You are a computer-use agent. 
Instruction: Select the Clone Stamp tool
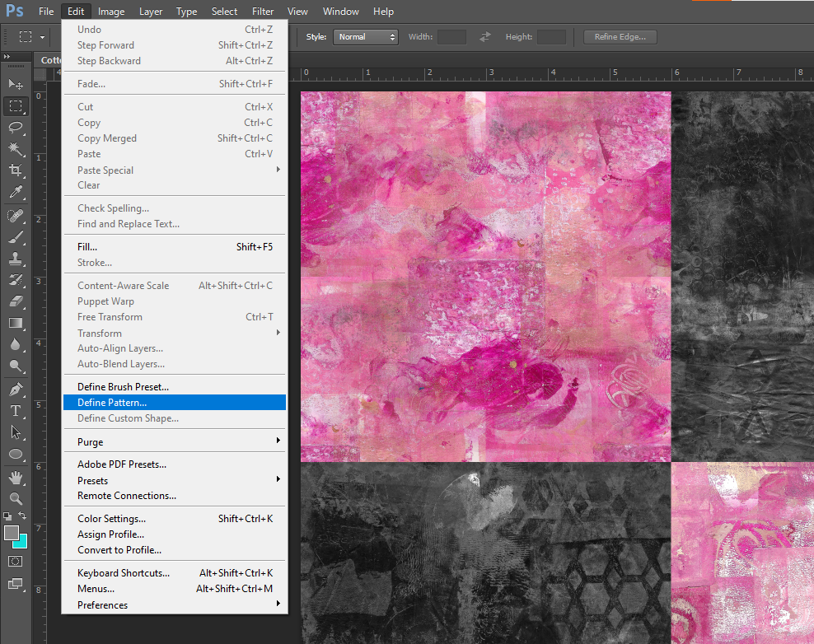tap(16, 259)
